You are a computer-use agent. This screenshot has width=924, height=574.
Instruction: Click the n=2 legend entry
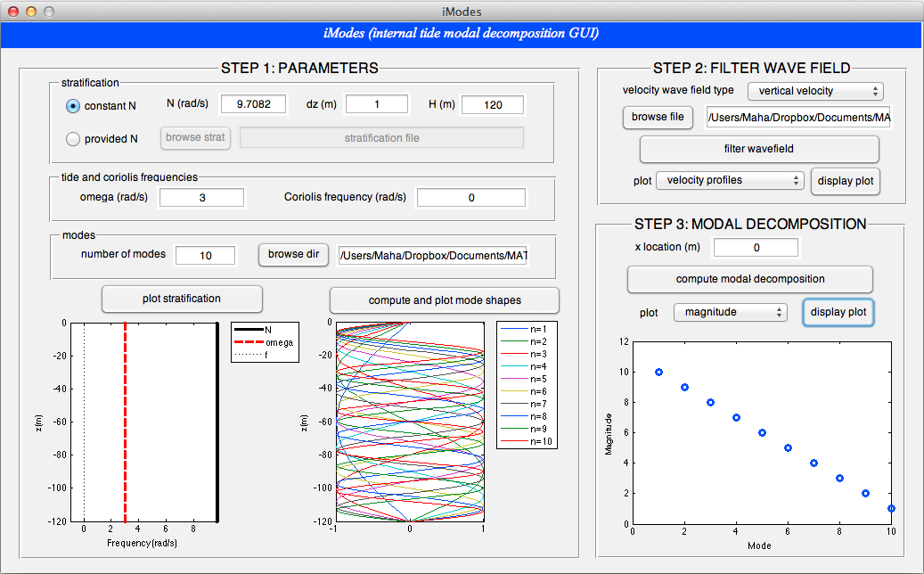524,341
